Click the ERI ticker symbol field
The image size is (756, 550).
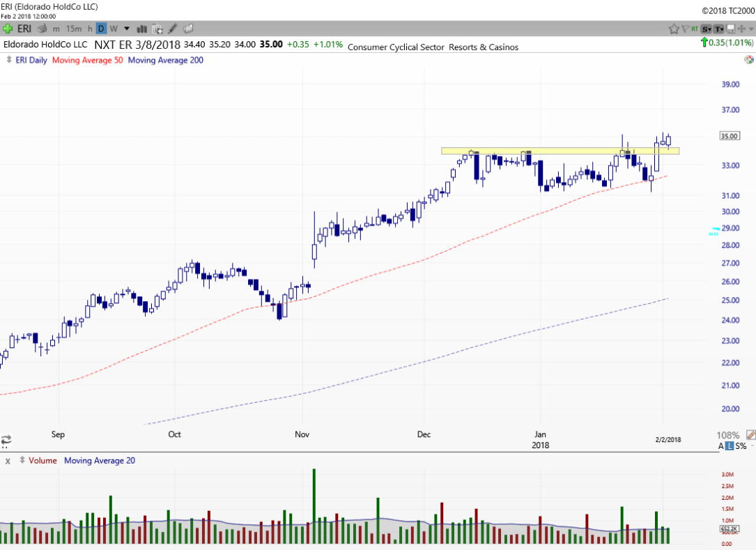24,29
